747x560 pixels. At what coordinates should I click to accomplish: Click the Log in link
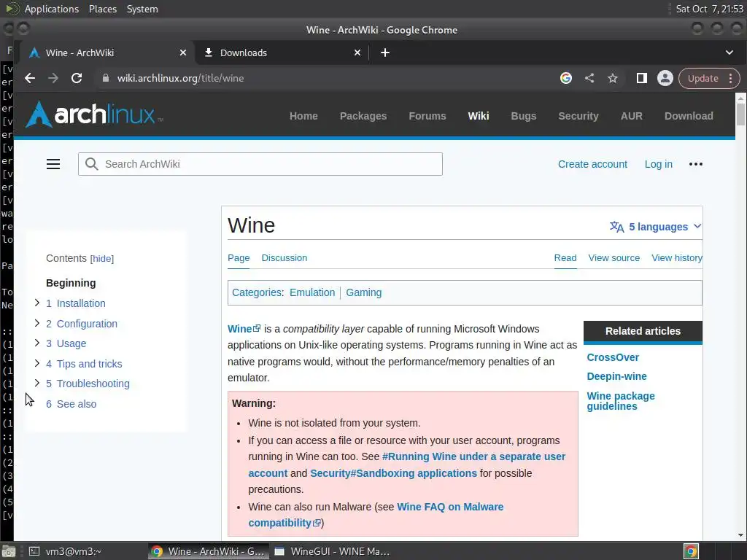pos(659,164)
